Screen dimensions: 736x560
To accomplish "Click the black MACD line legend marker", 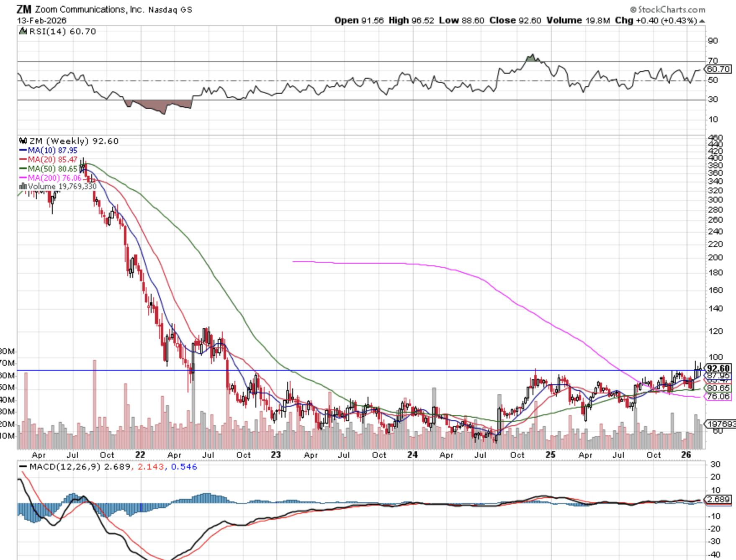I will (23, 467).
